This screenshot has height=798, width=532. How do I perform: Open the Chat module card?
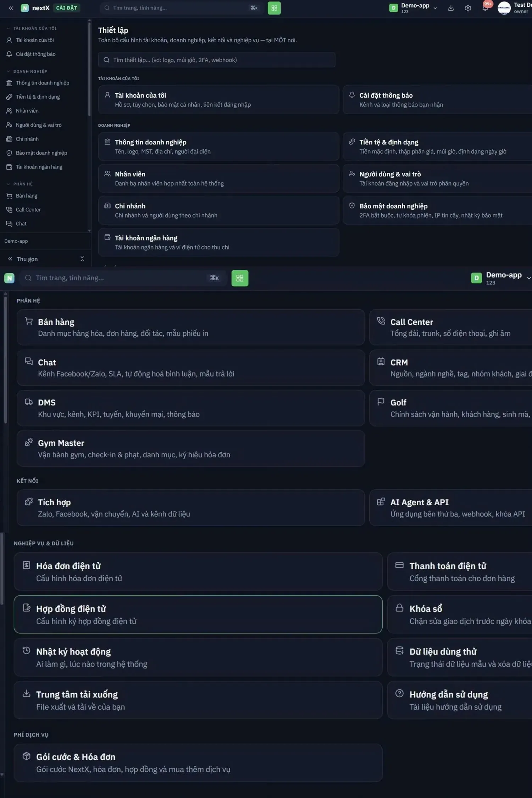pos(191,368)
